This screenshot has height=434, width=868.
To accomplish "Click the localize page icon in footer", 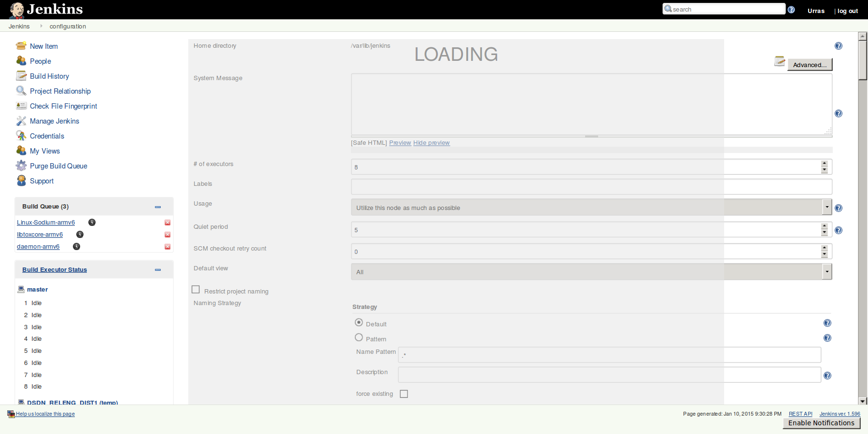I will (x=11, y=414).
